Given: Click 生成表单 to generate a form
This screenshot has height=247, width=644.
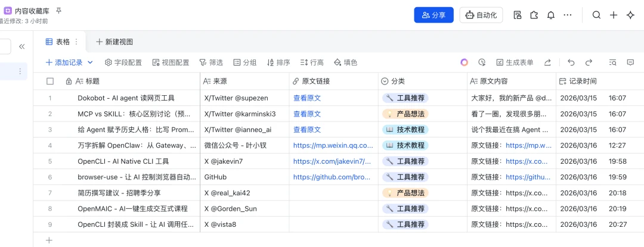Looking at the screenshot, I should point(515,62).
